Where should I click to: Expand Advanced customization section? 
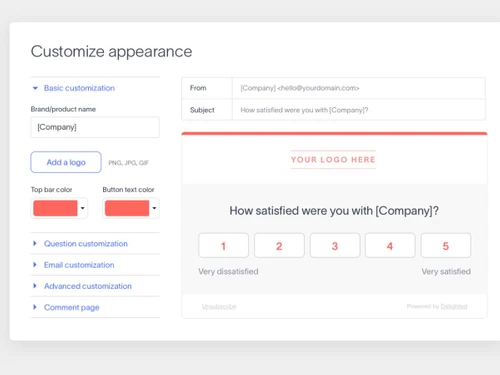point(82,286)
